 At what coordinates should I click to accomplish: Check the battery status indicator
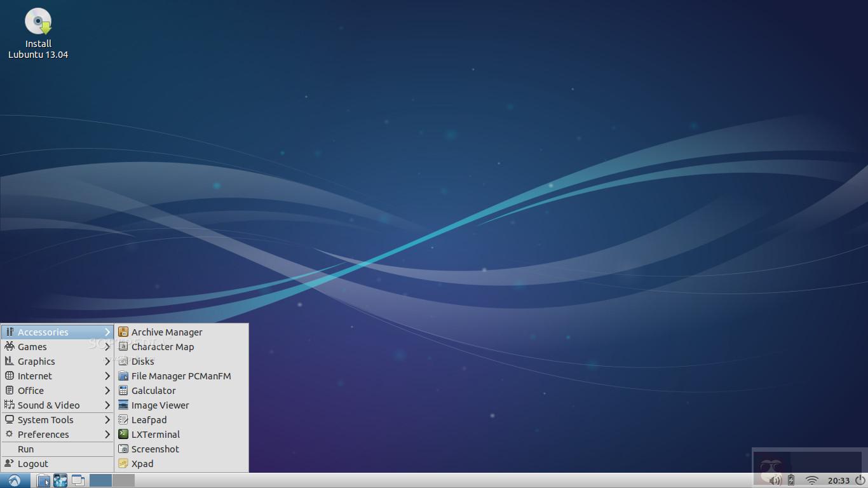click(x=791, y=480)
